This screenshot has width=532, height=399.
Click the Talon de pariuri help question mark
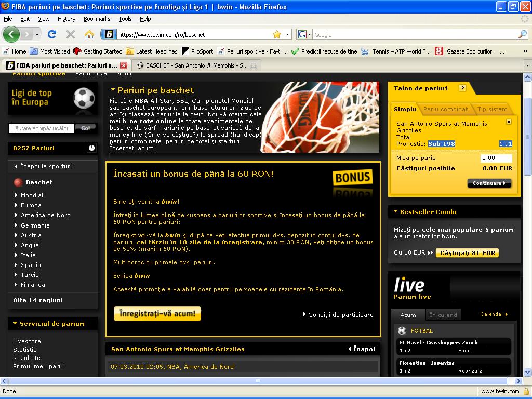462,88
